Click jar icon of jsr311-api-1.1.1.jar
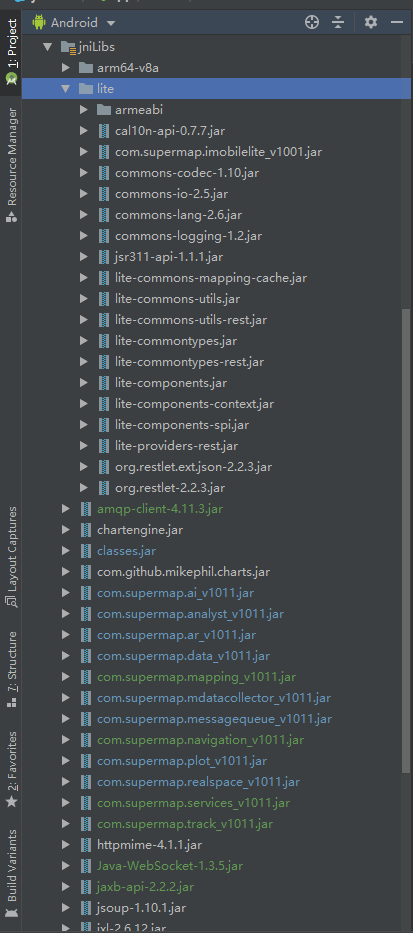 click(104, 256)
